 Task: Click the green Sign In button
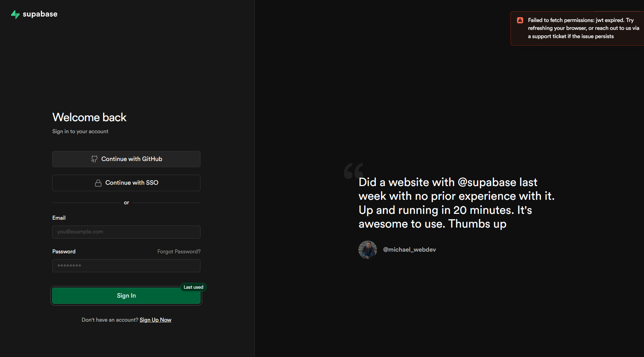(x=126, y=296)
